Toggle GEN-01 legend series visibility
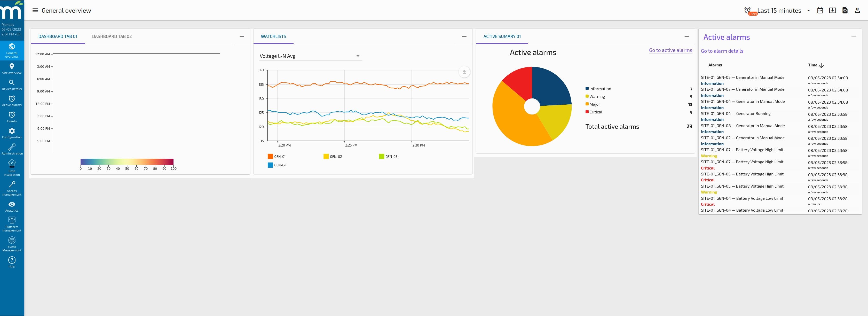This screenshot has height=316, width=868. pyautogui.click(x=277, y=157)
